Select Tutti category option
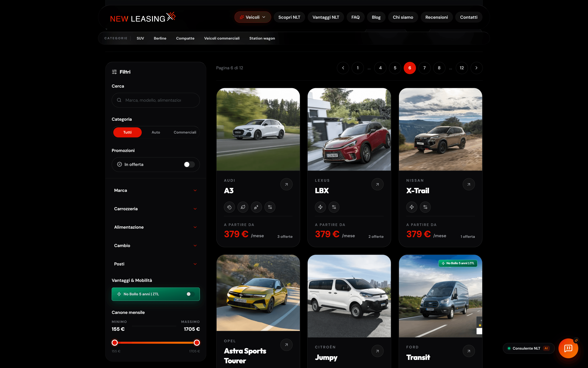This screenshot has height=368, width=588. (x=127, y=132)
